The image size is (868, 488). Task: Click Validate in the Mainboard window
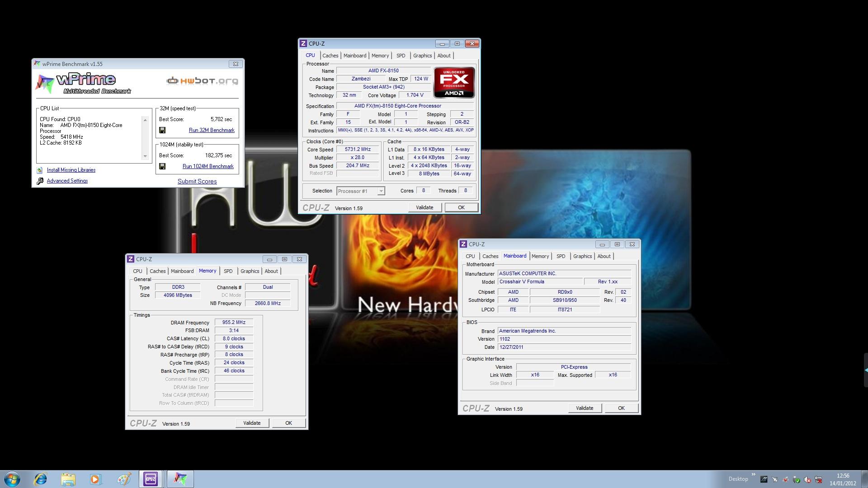[x=585, y=408]
